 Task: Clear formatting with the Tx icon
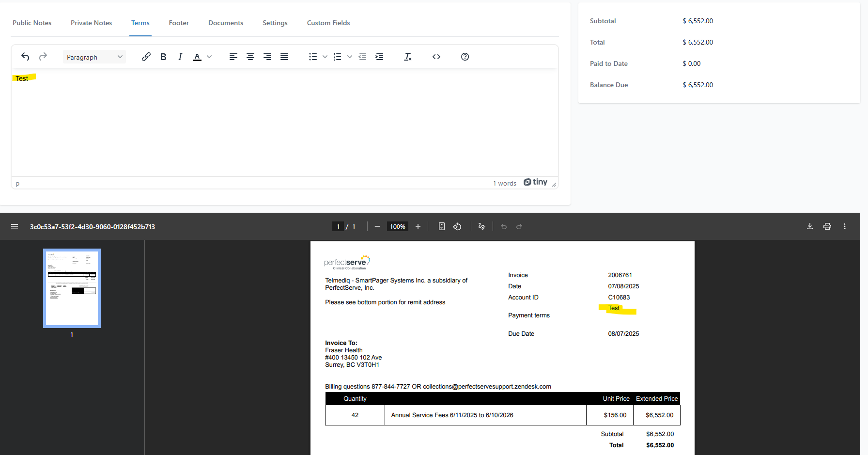pos(408,57)
